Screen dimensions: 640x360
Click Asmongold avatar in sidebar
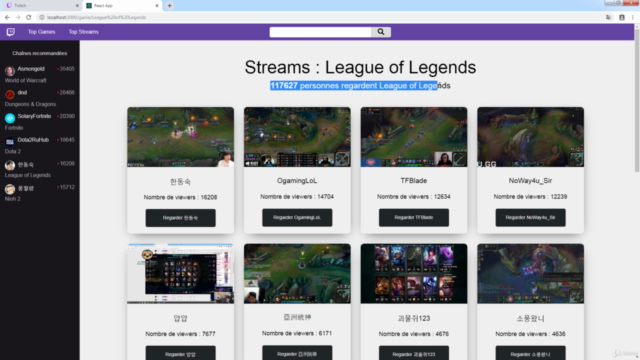click(x=10, y=71)
